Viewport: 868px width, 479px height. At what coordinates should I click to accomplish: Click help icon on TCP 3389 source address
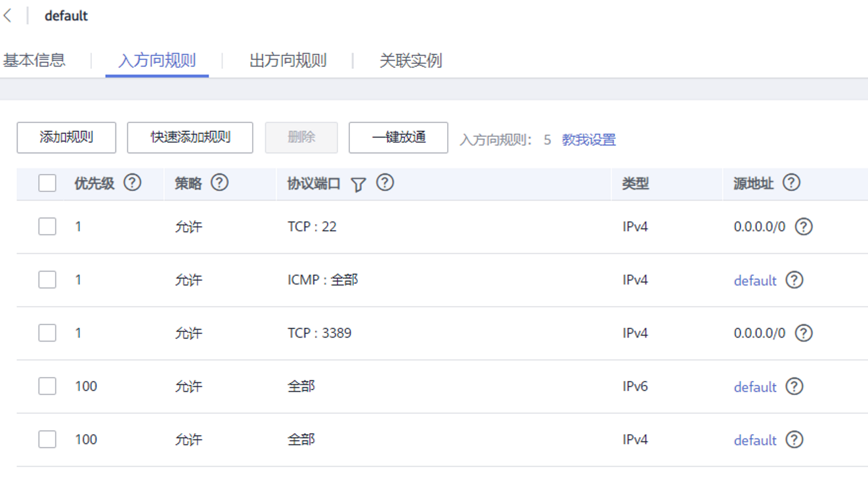tap(804, 333)
